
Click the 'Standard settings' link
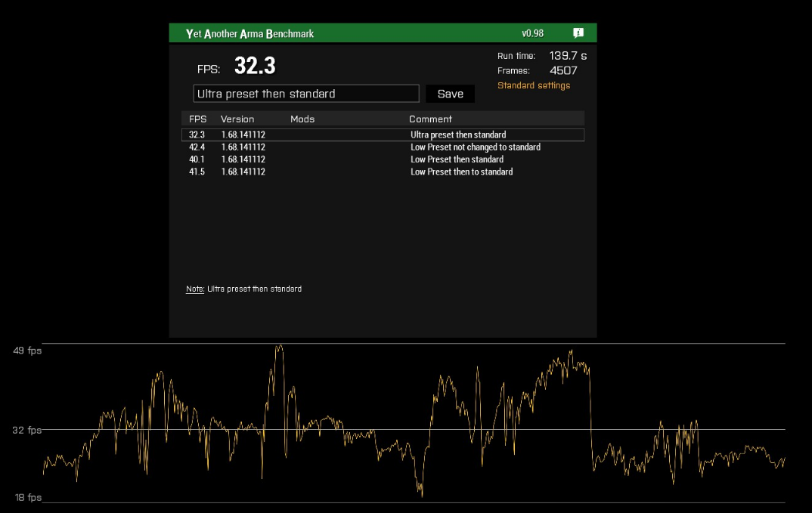533,85
